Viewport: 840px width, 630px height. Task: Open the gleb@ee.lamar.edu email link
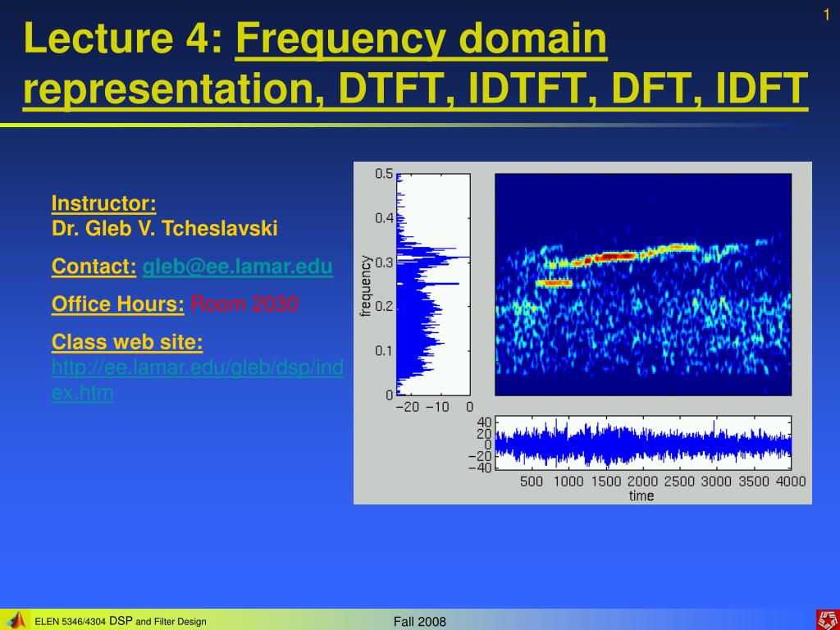pos(237,267)
